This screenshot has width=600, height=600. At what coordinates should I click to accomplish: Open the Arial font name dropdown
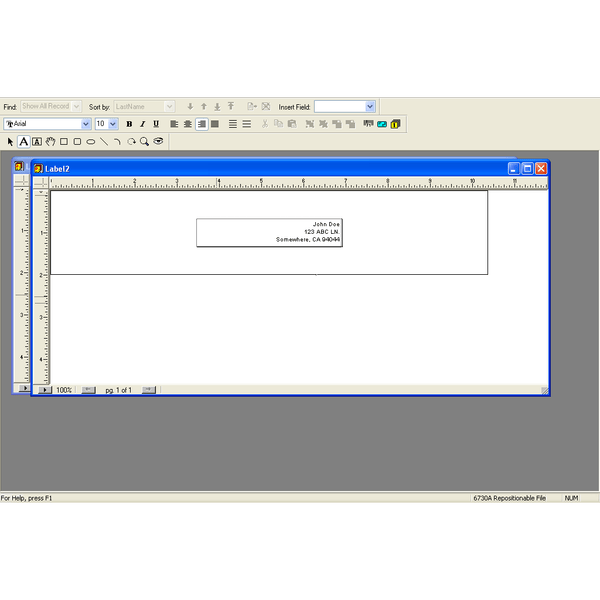pos(86,124)
